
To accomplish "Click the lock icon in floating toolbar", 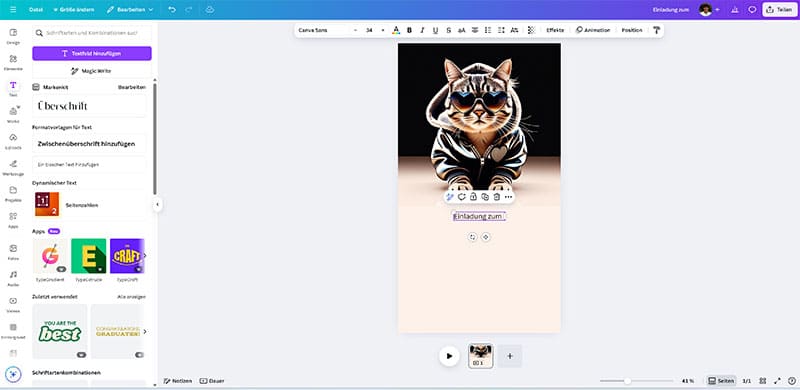I will [473, 197].
